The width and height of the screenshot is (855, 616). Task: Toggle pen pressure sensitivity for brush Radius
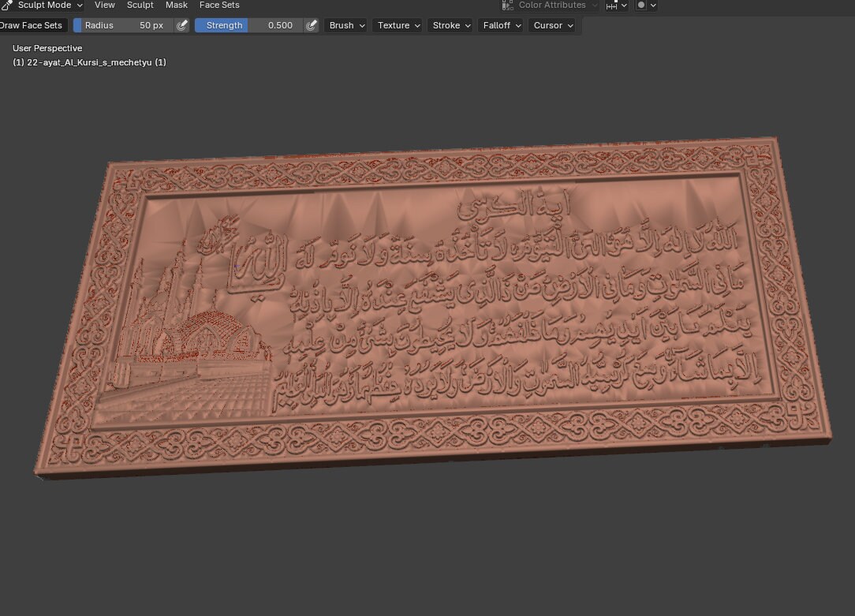(182, 25)
